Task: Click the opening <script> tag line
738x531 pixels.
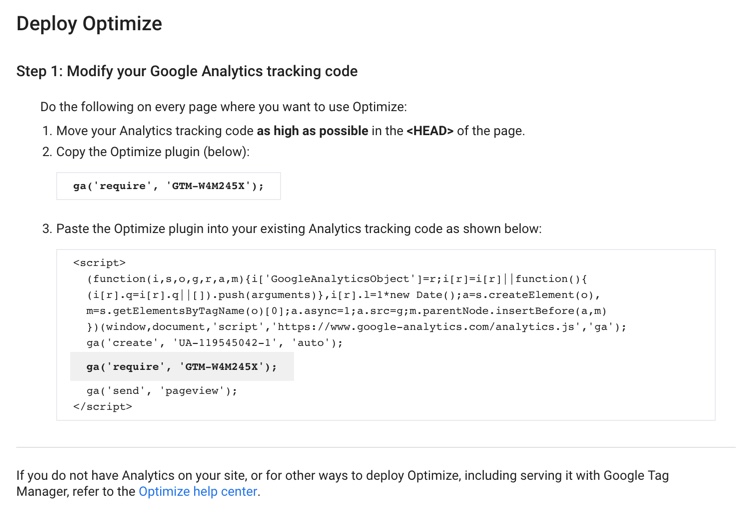Action: click(99, 263)
